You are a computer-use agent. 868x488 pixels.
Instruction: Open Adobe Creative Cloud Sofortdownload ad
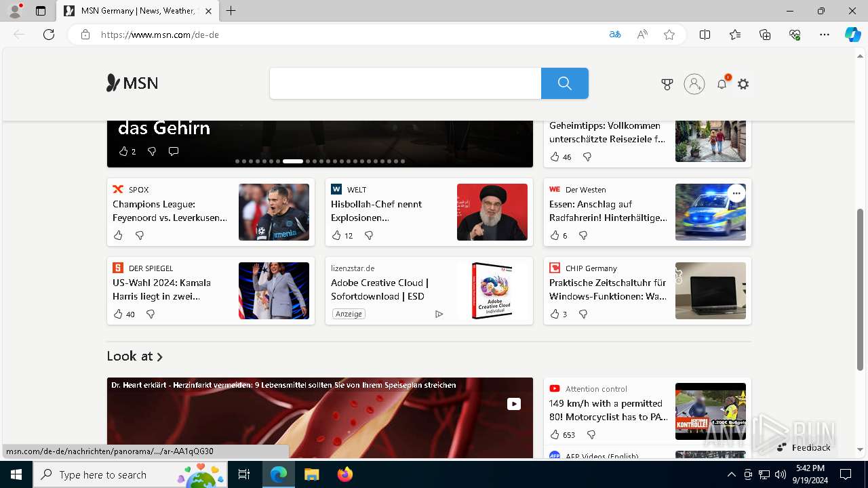pyautogui.click(x=380, y=289)
